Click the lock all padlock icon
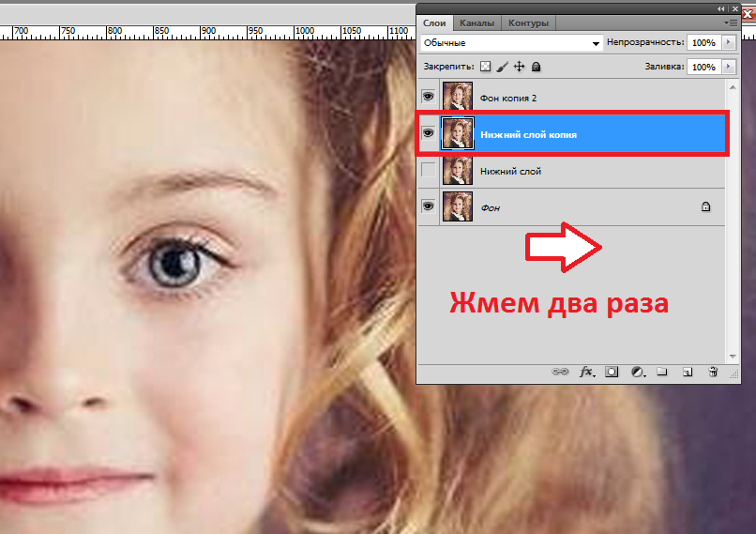Image resolution: width=756 pixels, height=534 pixels. pos(537,67)
